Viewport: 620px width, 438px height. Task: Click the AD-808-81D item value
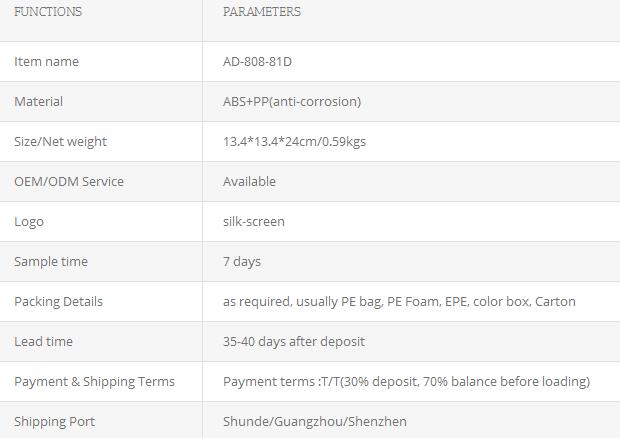pos(257,62)
